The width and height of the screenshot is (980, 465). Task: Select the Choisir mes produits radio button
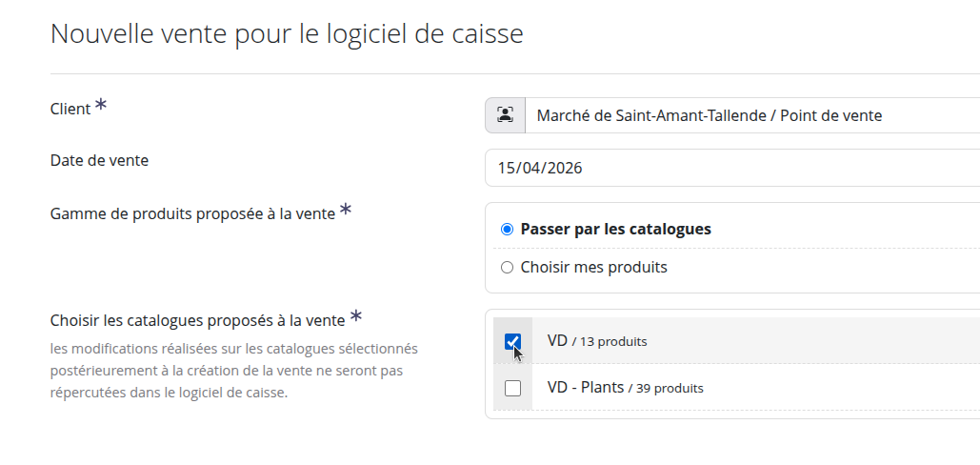click(x=507, y=268)
